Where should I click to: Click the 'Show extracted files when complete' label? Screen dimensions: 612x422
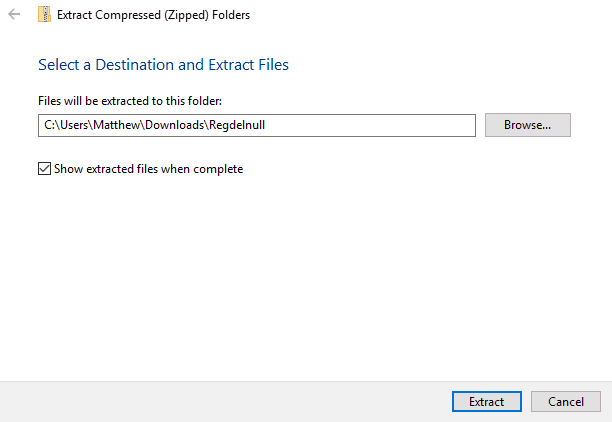[148, 169]
